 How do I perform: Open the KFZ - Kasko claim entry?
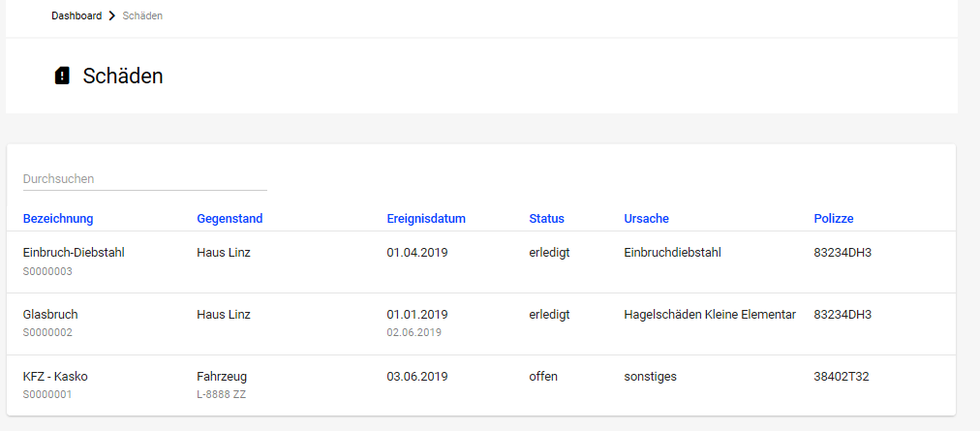481,385
